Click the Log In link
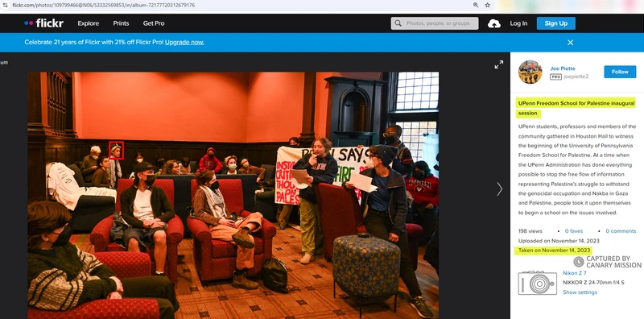 click(518, 23)
